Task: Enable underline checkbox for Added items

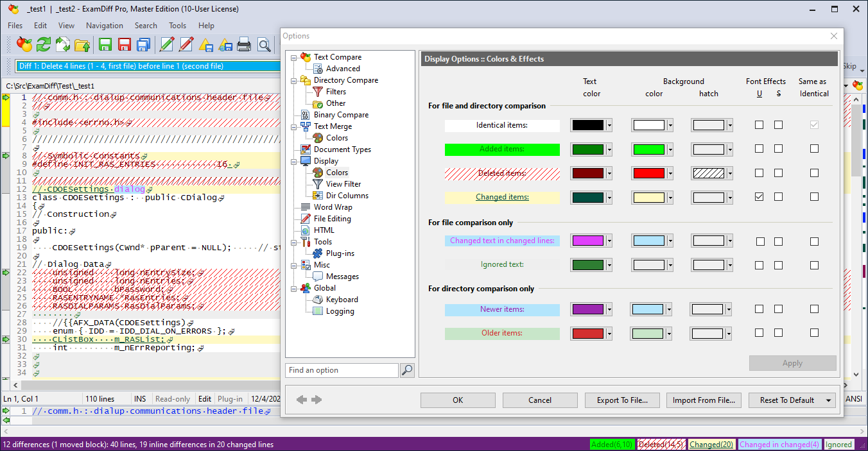Action: click(759, 149)
